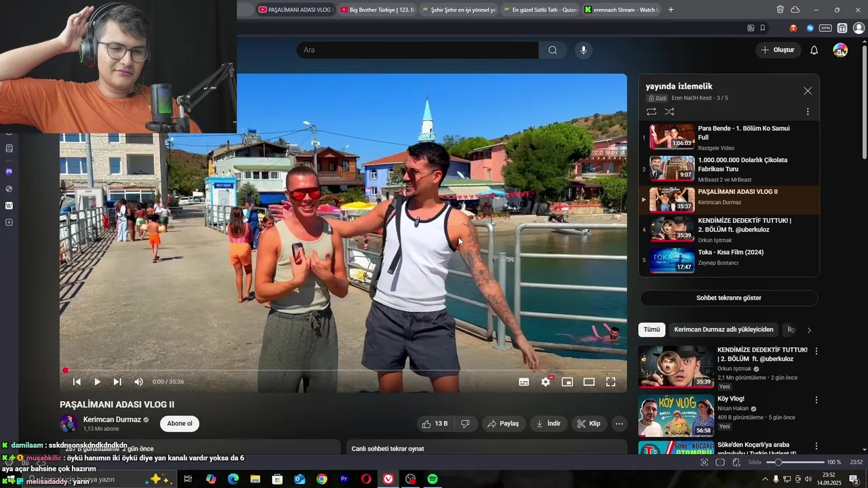This screenshot has width=868, height=488.
Task: Select 'Kerimcan Durmaz adlı yükleyiciden' chip
Action: point(724,329)
